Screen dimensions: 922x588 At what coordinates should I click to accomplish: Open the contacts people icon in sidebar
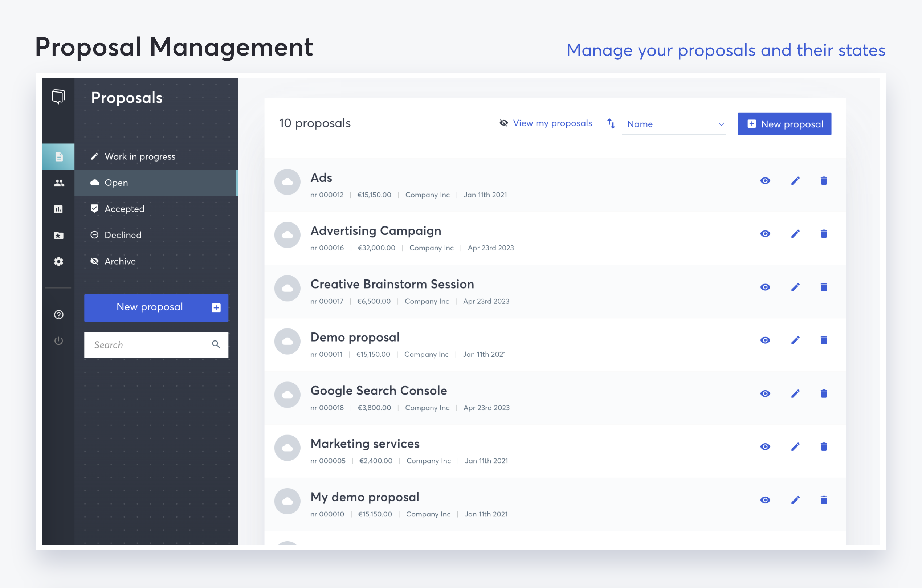pyautogui.click(x=58, y=183)
